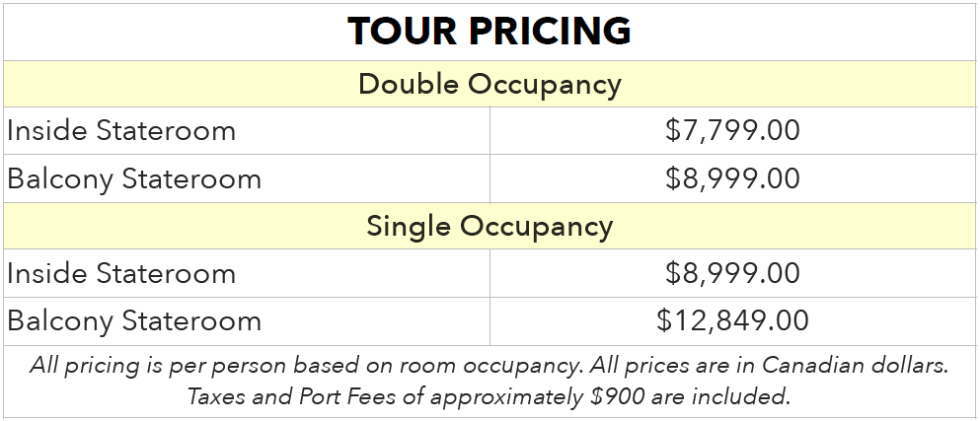The image size is (980, 421).
Task: Click Inside Stateroom under Double Occupancy
Action: [121, 131]
